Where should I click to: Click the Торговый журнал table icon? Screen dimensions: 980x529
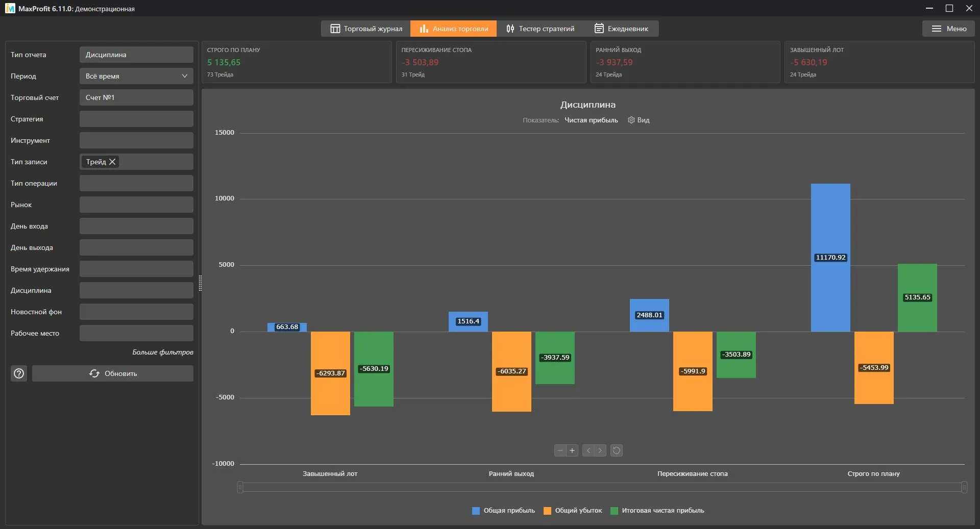pyautogui.click(x=335, y=29)
